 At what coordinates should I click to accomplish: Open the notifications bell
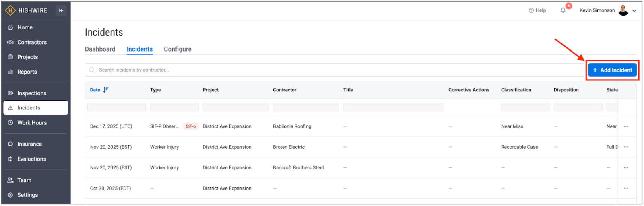click(563, 10)
